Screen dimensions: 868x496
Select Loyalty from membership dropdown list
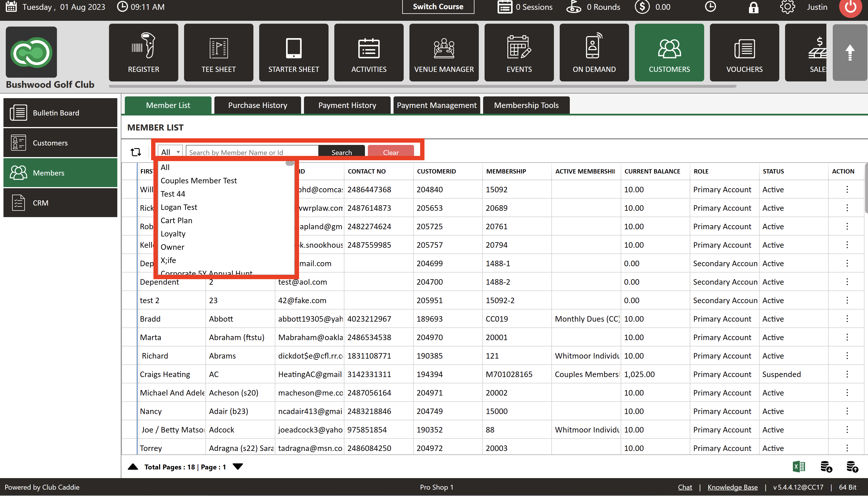coord(173,234)
